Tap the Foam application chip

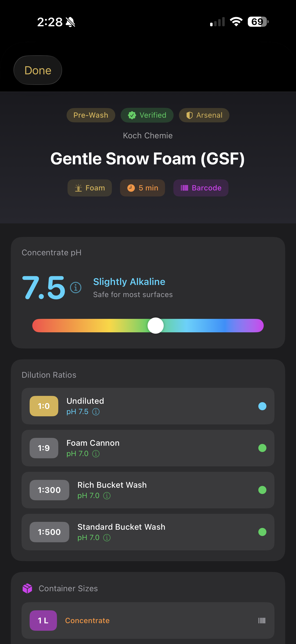tap(90, 188)
